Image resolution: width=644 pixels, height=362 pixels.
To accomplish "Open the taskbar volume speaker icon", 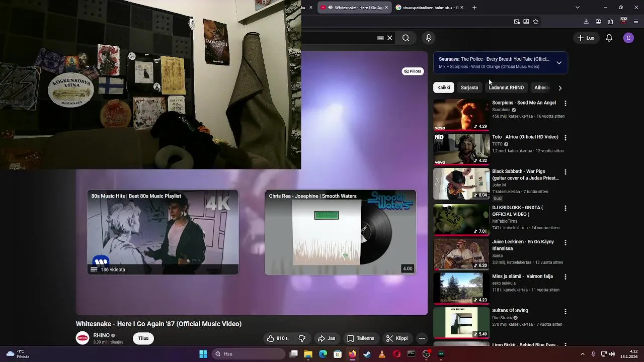I will 612,354.
